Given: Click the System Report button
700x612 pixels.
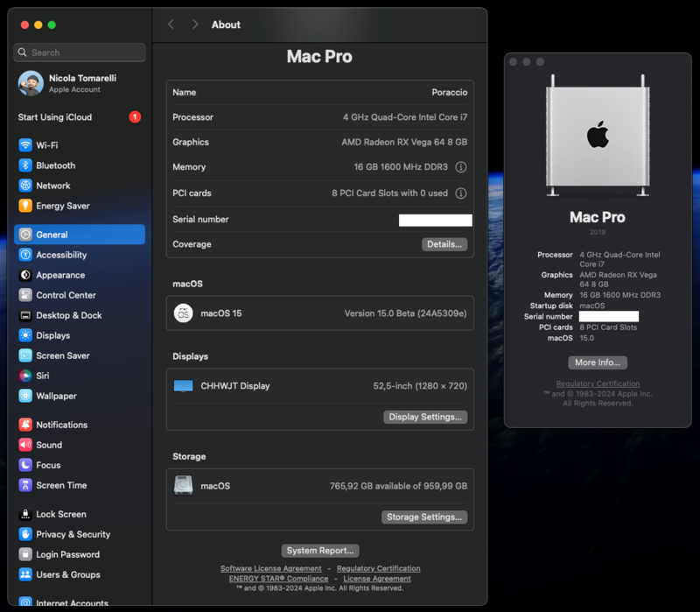Looking at the screenshot, I should coord(320,551).
